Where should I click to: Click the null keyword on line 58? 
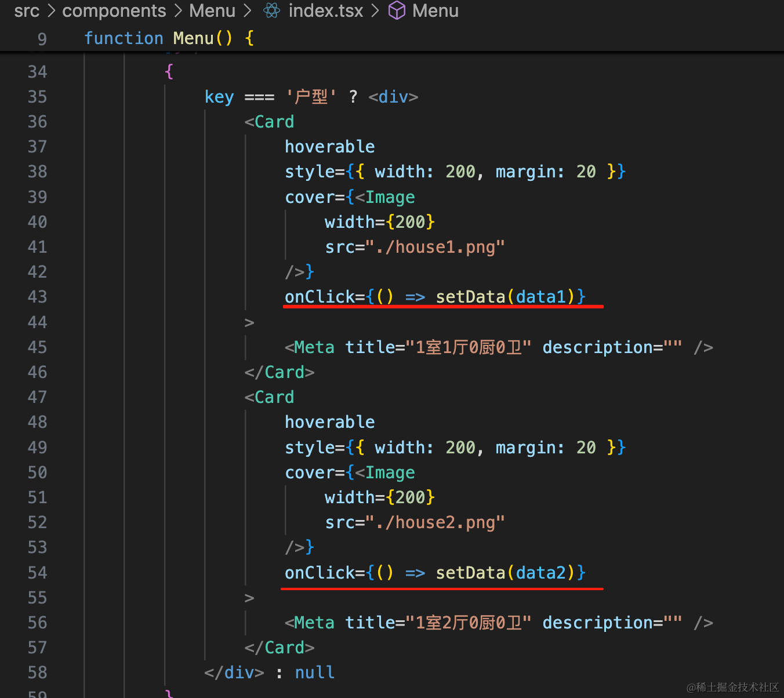[x=315, y=672]
